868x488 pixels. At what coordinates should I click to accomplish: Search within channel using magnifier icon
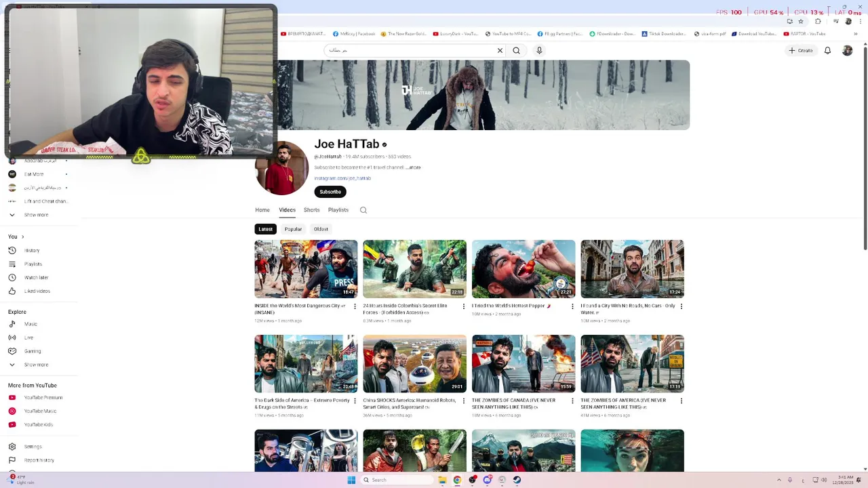tap(363, 210)
